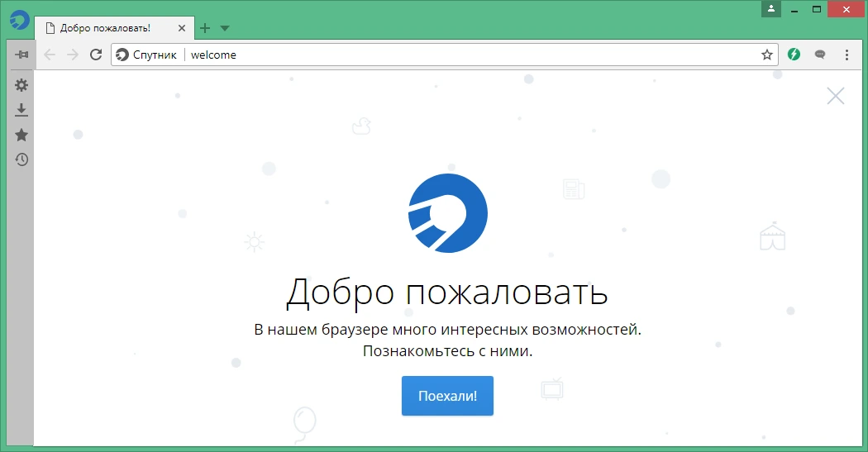868x452 pixels.
Task: Click the 'Поехали!' button
Action: pos(447,396)
